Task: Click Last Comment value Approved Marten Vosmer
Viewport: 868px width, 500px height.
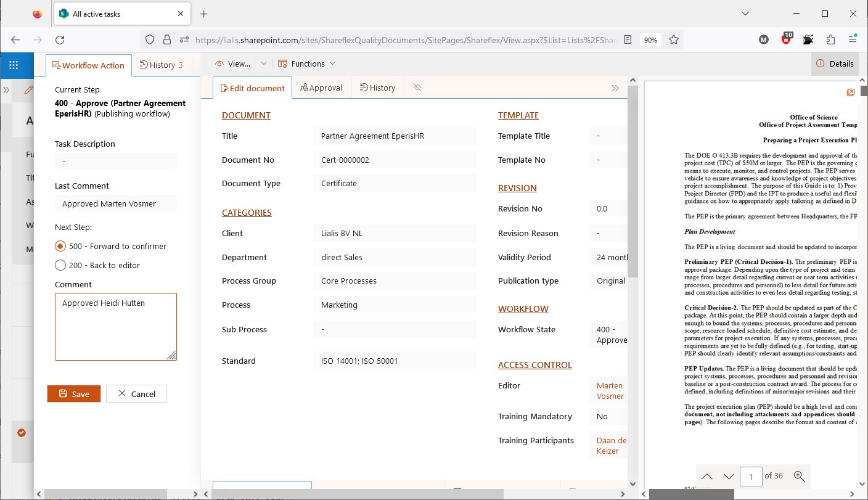Action: pos(116,203)
